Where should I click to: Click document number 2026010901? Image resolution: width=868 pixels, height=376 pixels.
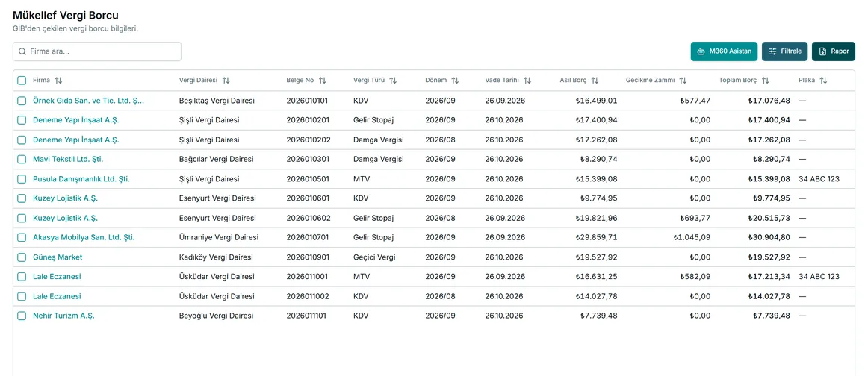[308, 257]
